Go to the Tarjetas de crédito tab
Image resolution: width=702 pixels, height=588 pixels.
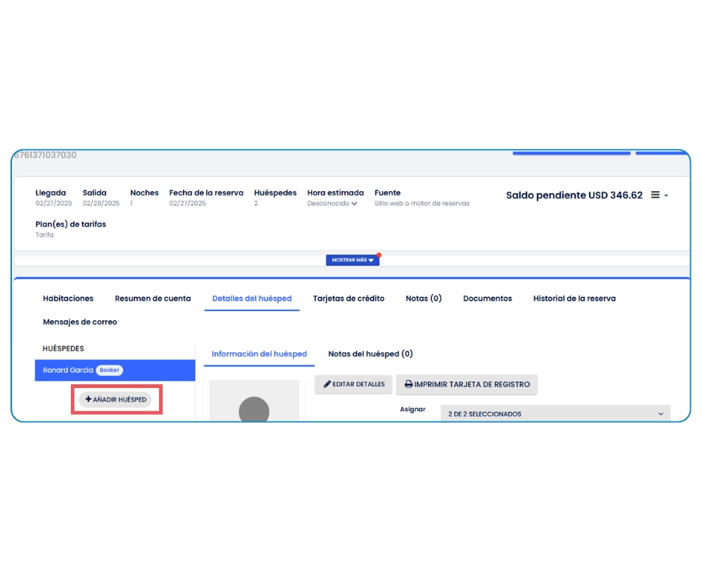coord(349,298)
